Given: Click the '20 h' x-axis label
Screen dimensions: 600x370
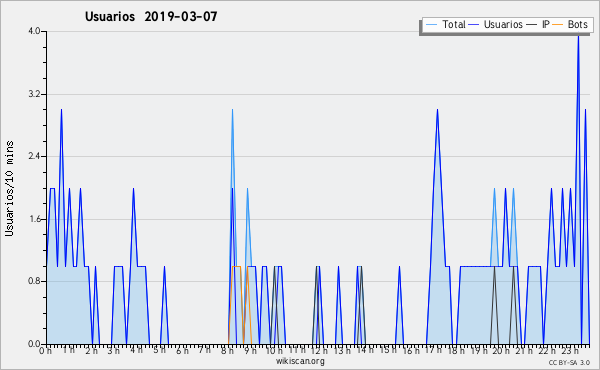Looking at the screenshot, I should (x=501, y=351).
